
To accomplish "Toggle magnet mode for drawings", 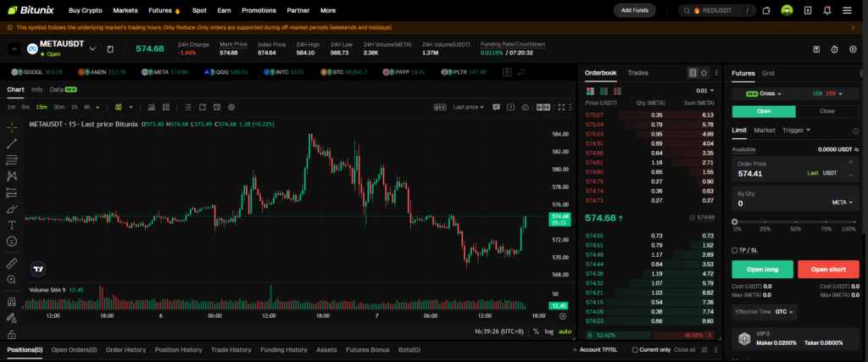I will click(x=12, y=302).
